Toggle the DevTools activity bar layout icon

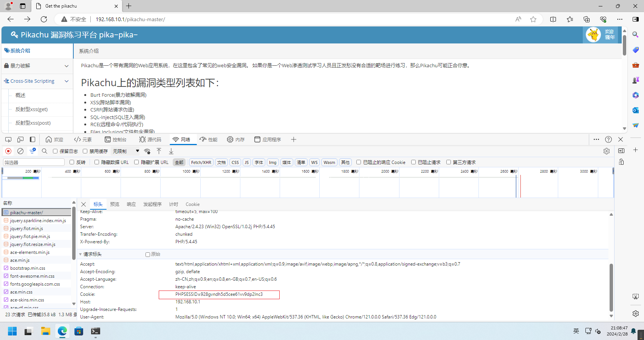33,139
